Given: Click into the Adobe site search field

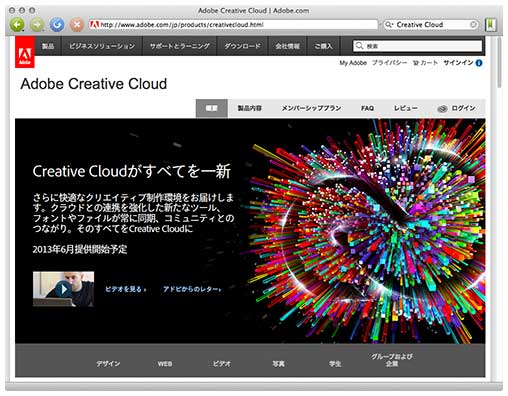Looking at the screenshot, I should click(417, 46).
